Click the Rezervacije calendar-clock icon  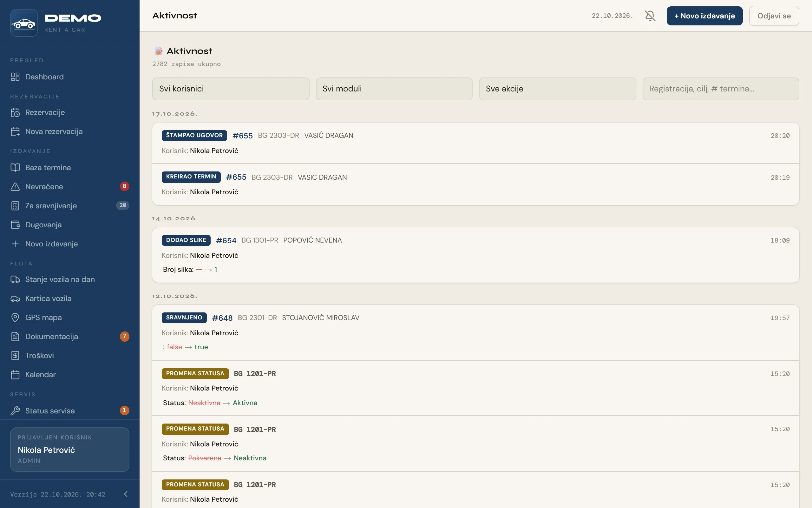tap(15, 112)
